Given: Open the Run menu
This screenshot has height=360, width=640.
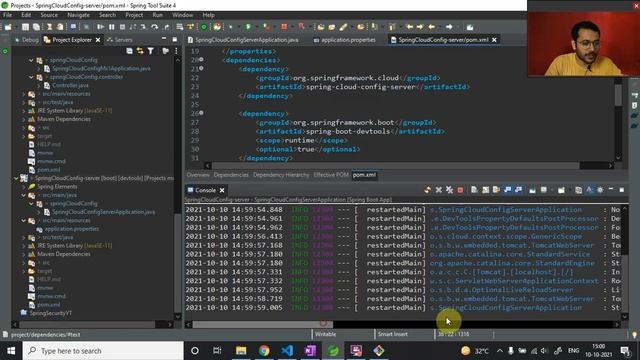Looking at the screenshot, I should point(158,15).
